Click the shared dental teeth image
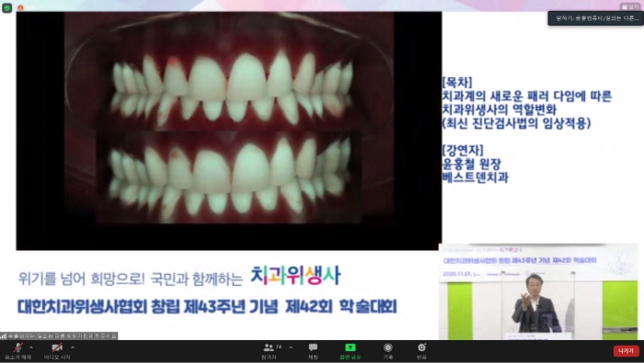Screen dimensions: 644x363 point(229,130)
